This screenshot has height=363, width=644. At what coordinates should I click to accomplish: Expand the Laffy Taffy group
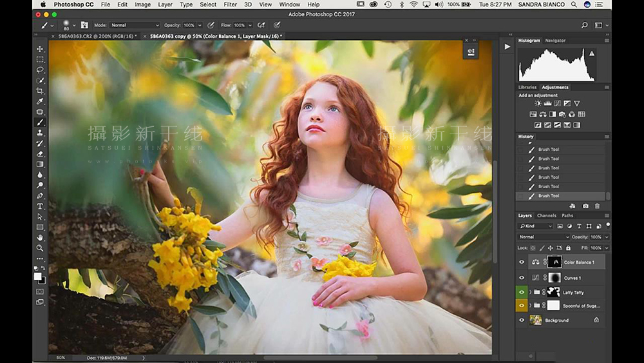tap(530, 292)
